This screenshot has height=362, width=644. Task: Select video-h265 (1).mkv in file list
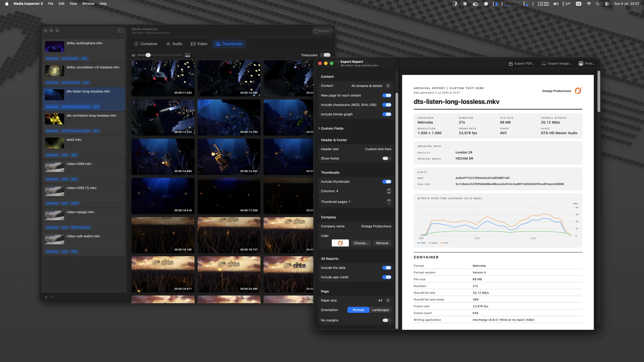(x=84, y=195)
